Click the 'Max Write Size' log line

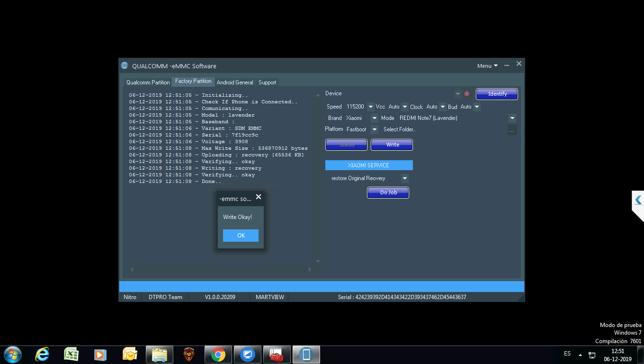point(218,148)
